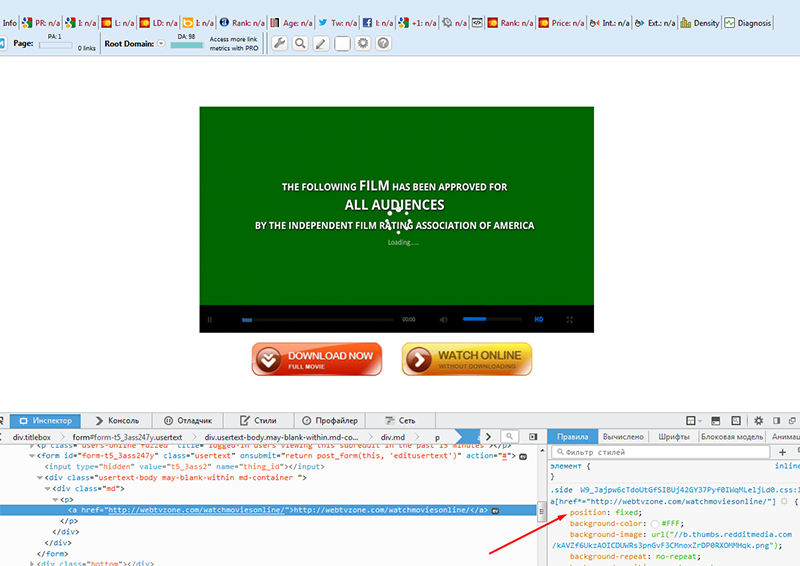This screenshot has height=566, width=800.
Task: Open the Age: n/a archive metric
Action: tap(291, 23)
